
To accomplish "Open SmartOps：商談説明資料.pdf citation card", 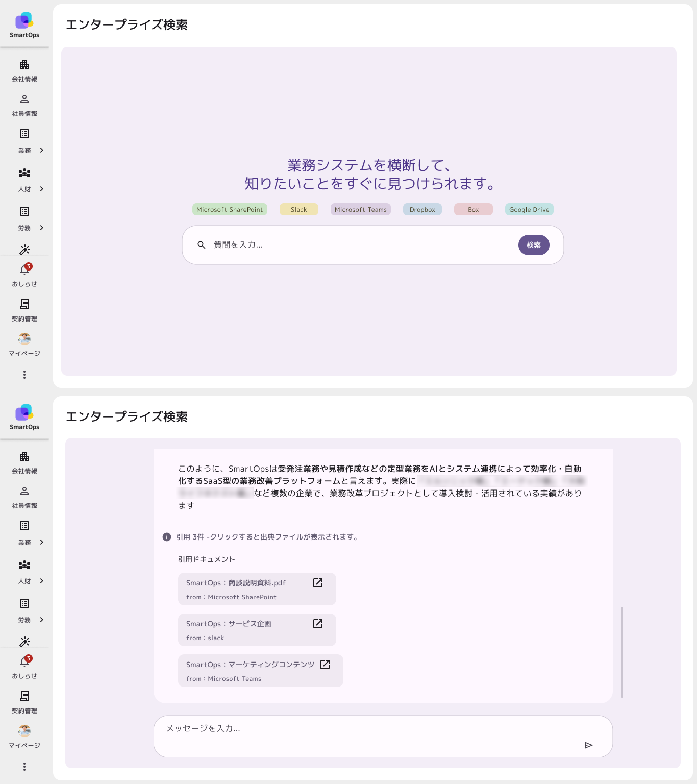I will [x=257, y=589].
